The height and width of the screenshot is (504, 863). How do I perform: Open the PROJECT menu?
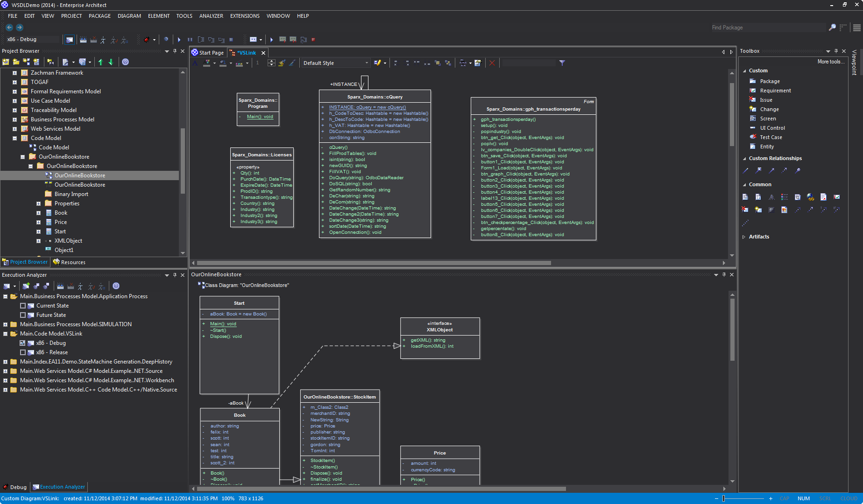71,16
